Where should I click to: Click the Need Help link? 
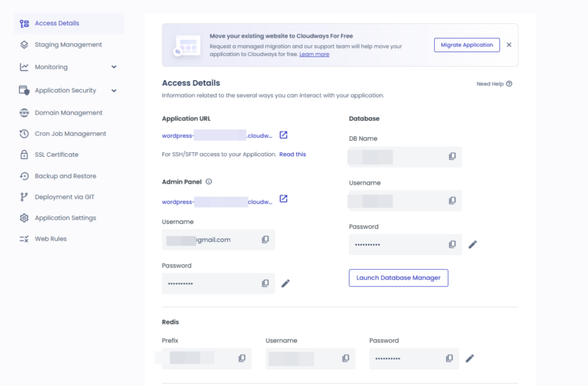coord(494,84)
